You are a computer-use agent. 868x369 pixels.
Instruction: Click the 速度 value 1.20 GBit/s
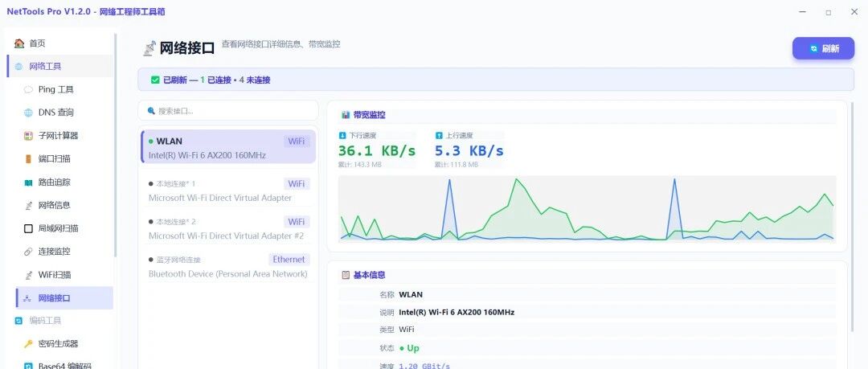click(x=424, y=366)
